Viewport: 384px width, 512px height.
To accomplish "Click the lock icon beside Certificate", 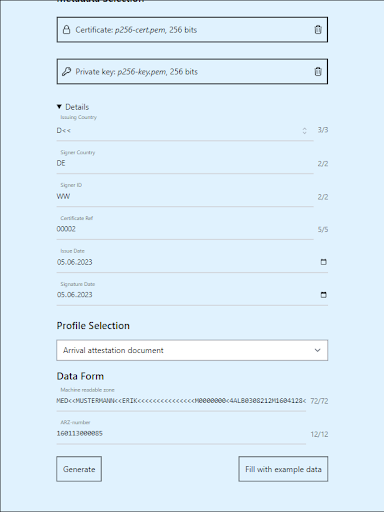I will (x=67, y=30).
